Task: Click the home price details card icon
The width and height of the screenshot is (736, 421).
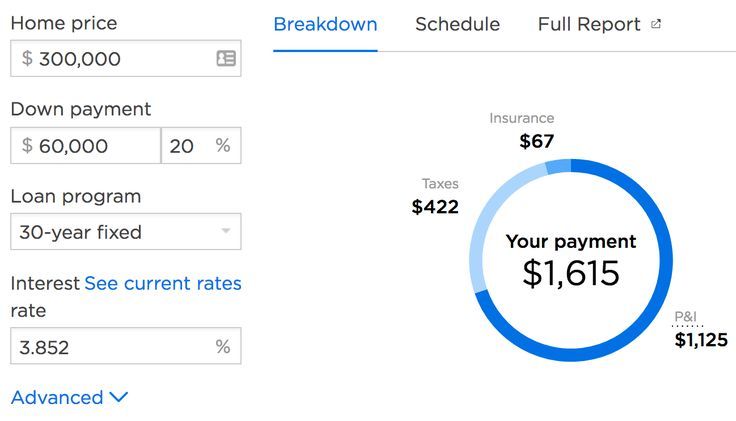Action: [226, 59]
